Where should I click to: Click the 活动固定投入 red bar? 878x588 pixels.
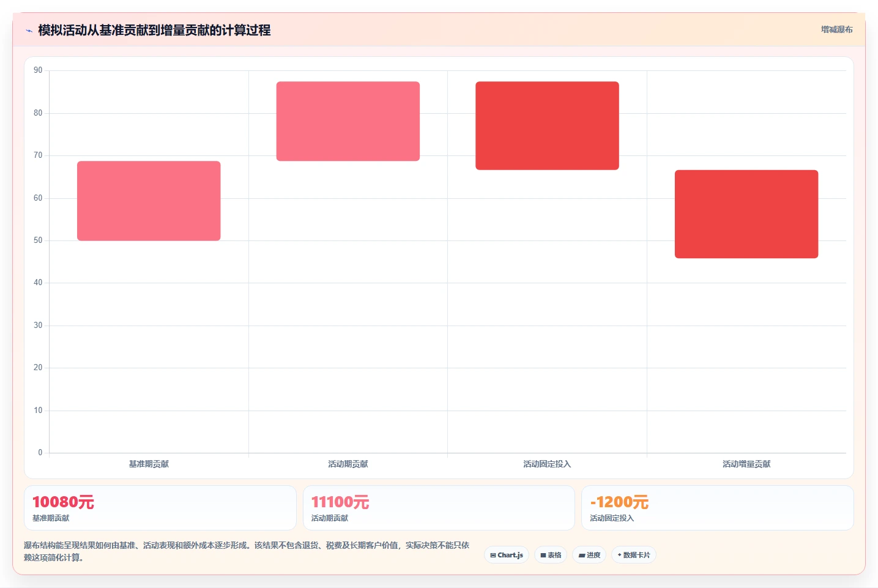coord(547,125)
